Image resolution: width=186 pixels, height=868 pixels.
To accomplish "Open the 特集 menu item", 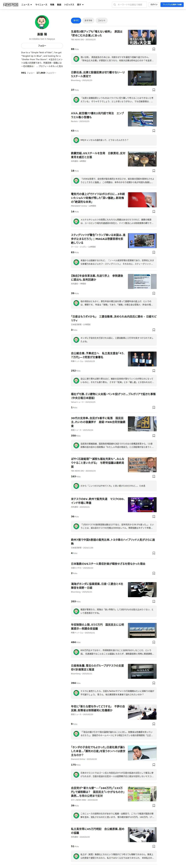I will [x=52, y=5].
